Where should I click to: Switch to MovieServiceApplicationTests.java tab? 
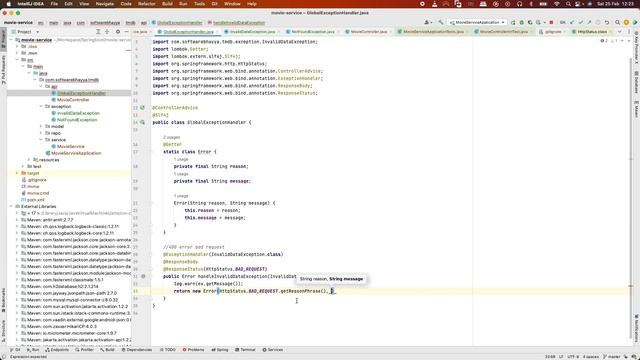[x=433, y=32]
